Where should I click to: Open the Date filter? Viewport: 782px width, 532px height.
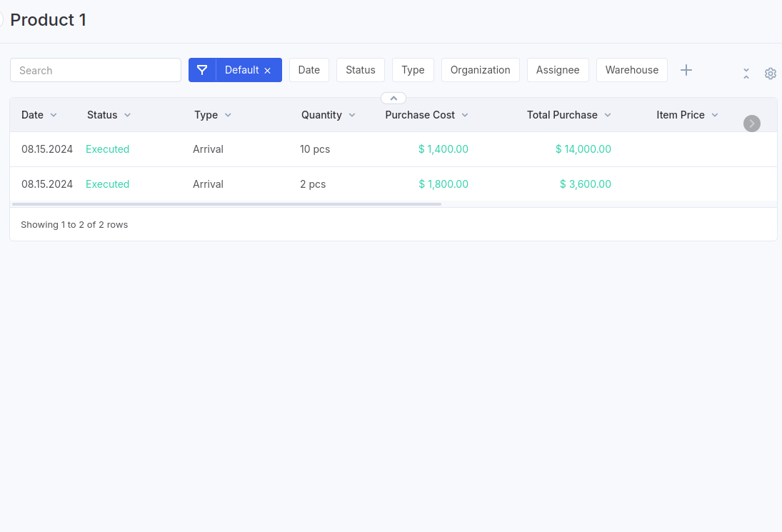(x=309, y=70)
